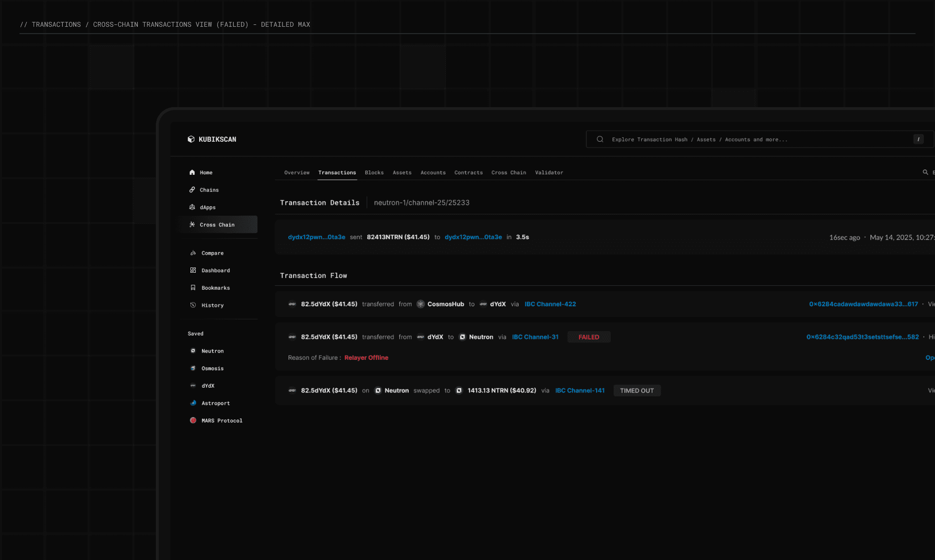Click the dApps icon in sidebar
Screen dimensions: 935x560
(192, 207)
